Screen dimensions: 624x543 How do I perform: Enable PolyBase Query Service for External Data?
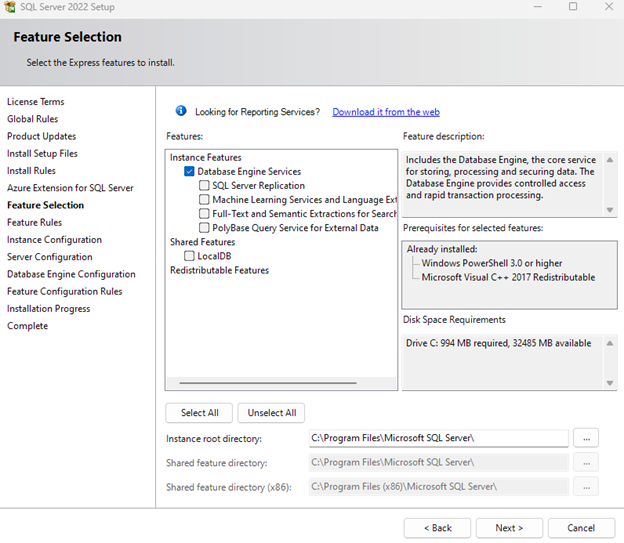pyautogui.click(x=204, y=228)
